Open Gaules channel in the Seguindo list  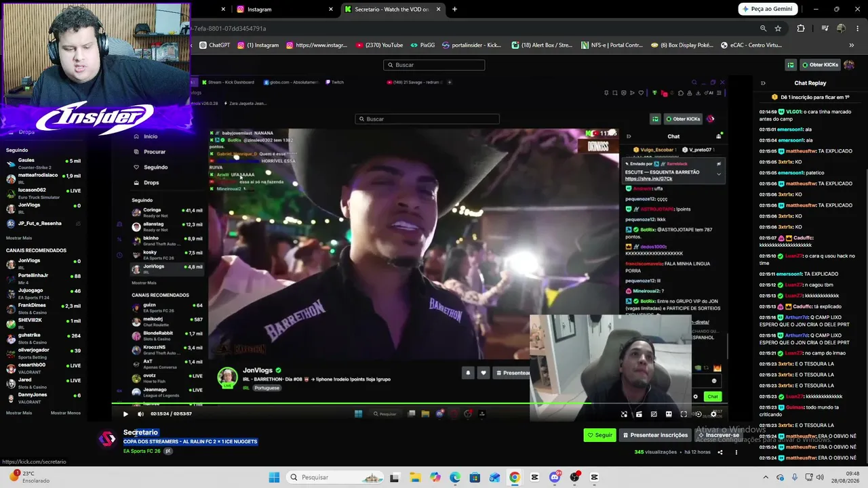(x=43, y=163)
